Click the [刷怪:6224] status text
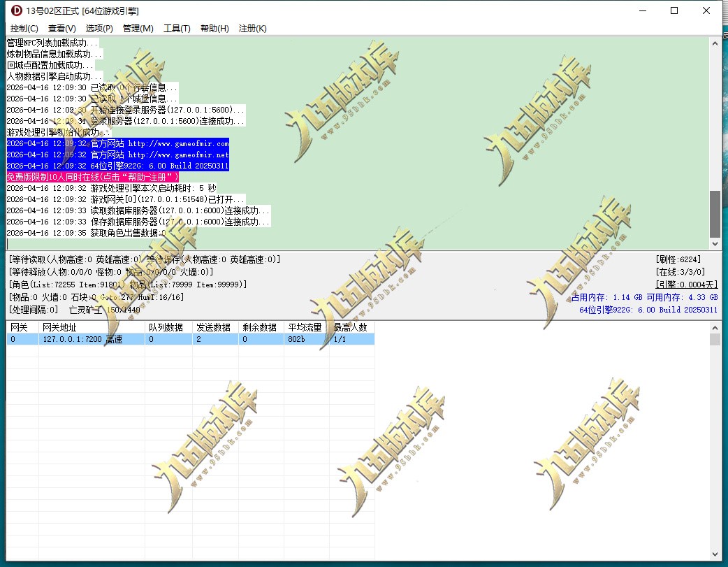 click(x=678, y=259)
